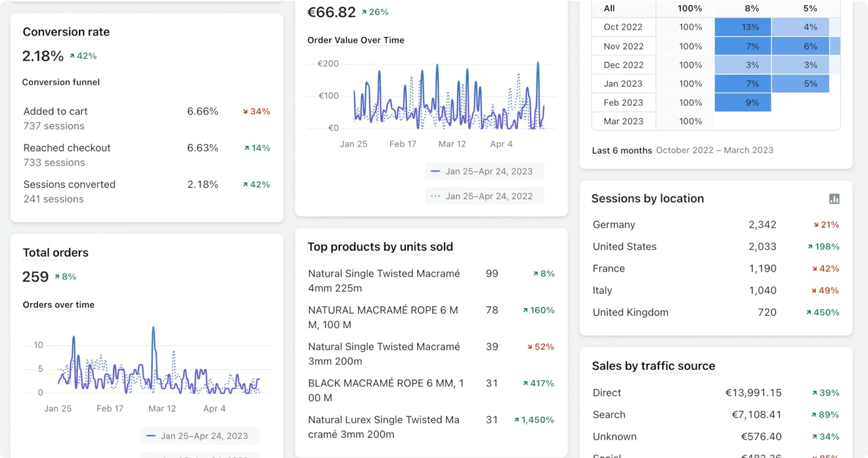Open Top products by units sold report
The height and width of the screenshot is (458, 868).
tap(380, 247)
